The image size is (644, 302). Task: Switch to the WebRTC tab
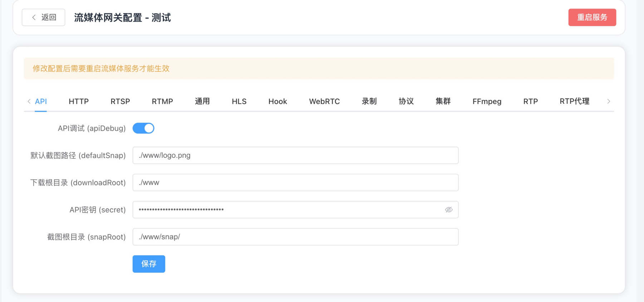(325, 101)
